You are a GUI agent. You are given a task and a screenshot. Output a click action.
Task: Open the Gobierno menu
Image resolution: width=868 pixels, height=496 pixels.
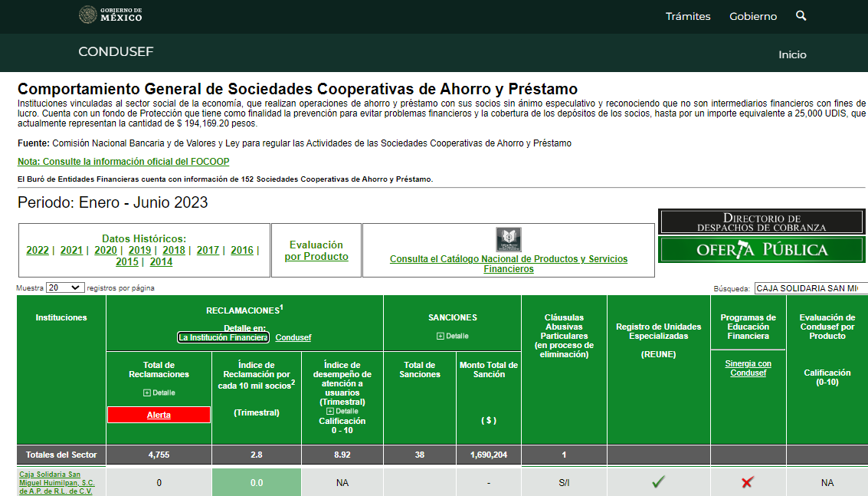[x=752, y=16]
